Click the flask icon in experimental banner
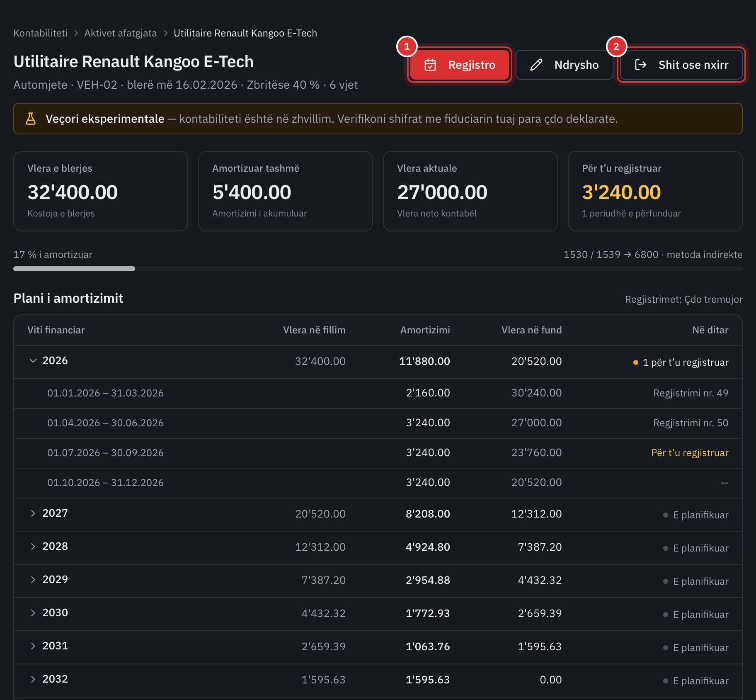 click(x=31, y=119)
